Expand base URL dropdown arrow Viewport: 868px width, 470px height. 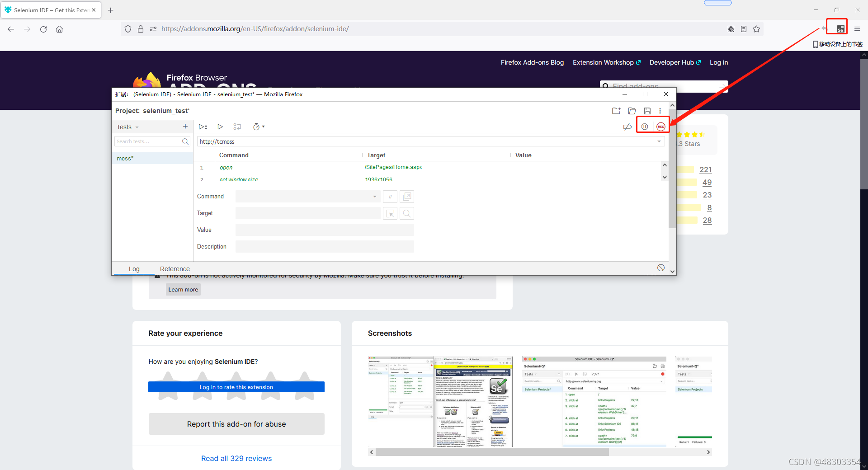[659, 141]
